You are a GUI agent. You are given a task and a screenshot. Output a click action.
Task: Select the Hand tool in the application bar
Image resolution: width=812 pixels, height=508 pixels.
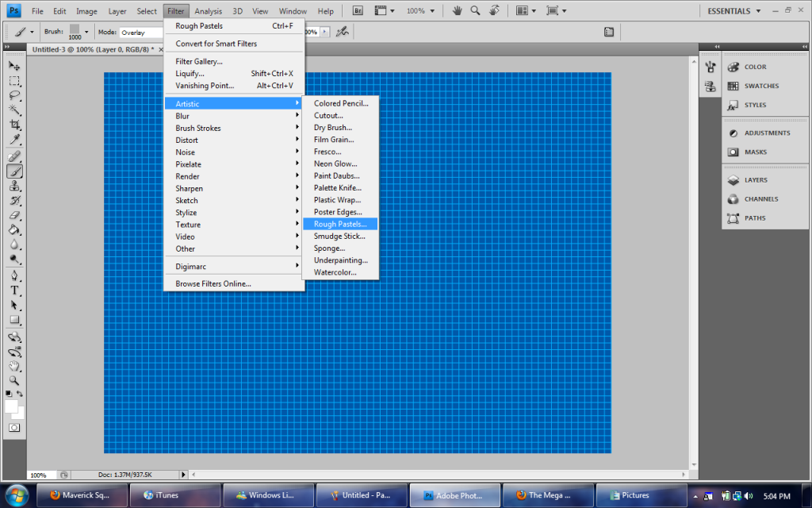(458, 11)
